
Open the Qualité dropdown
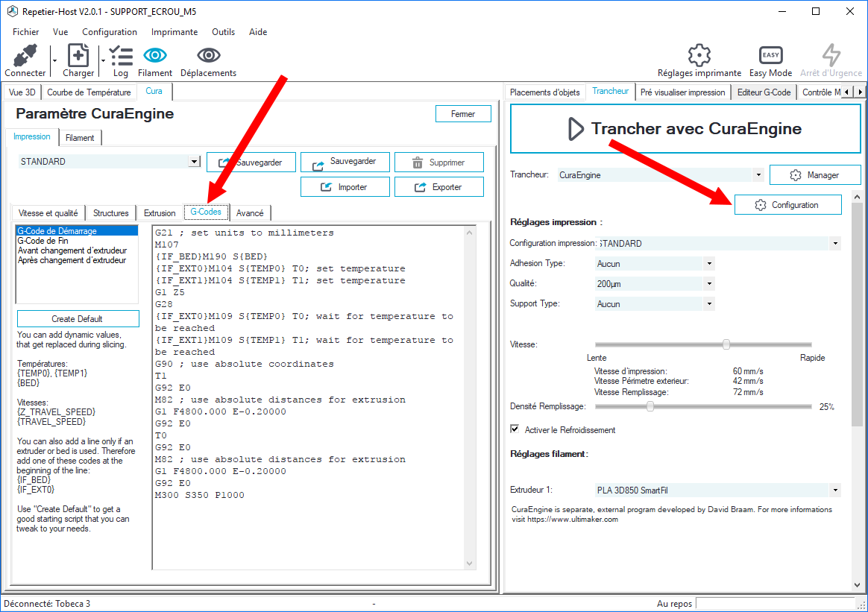(709, 284)
